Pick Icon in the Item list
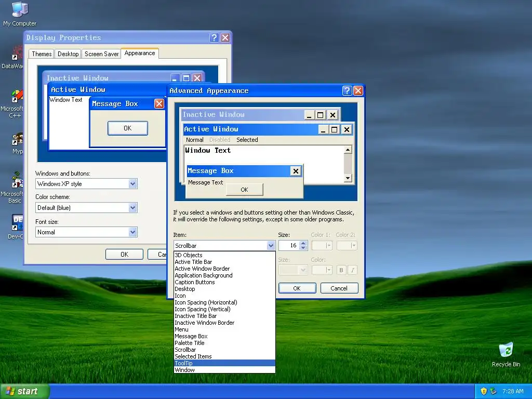The height and width of the screenshot is (399, 532). click(224, 296)
